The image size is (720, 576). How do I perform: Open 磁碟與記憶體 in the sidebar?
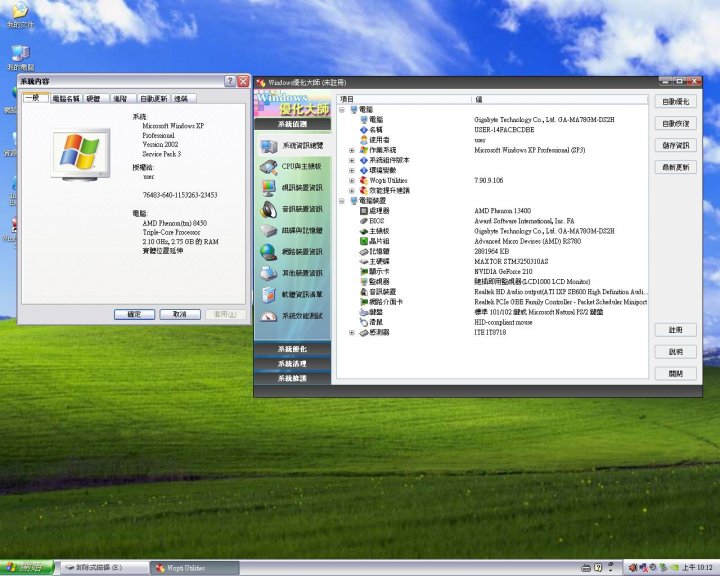click(x=292, y=231)
